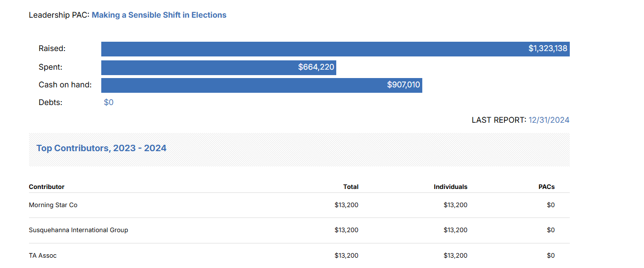644x268 pixels.
Task: Click Morning Star Co's Total amount
Action: click(346, 205)
